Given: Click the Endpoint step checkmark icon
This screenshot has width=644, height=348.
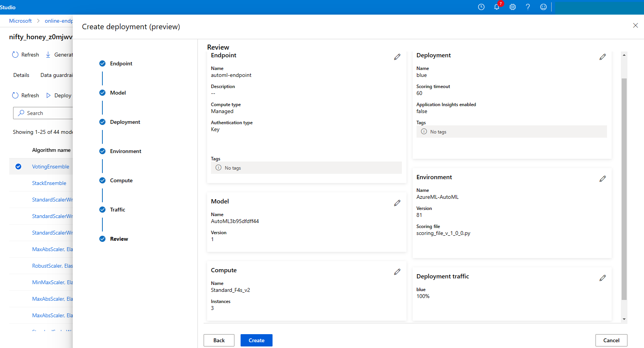Looking at the screenshot, I should (x=102, y=63).
